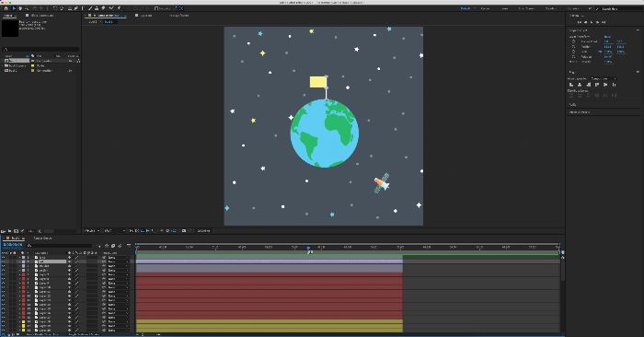Take a snapshot with the camera icon

tap(184, 231)
